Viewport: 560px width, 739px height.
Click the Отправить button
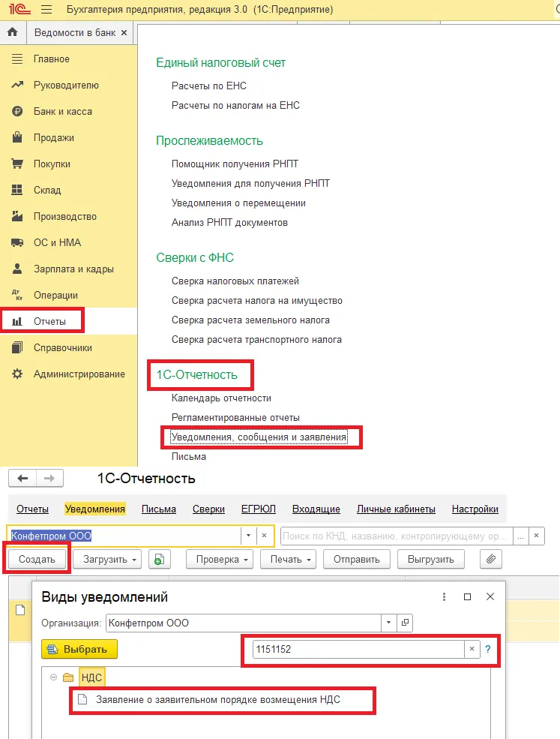[357, 560]
